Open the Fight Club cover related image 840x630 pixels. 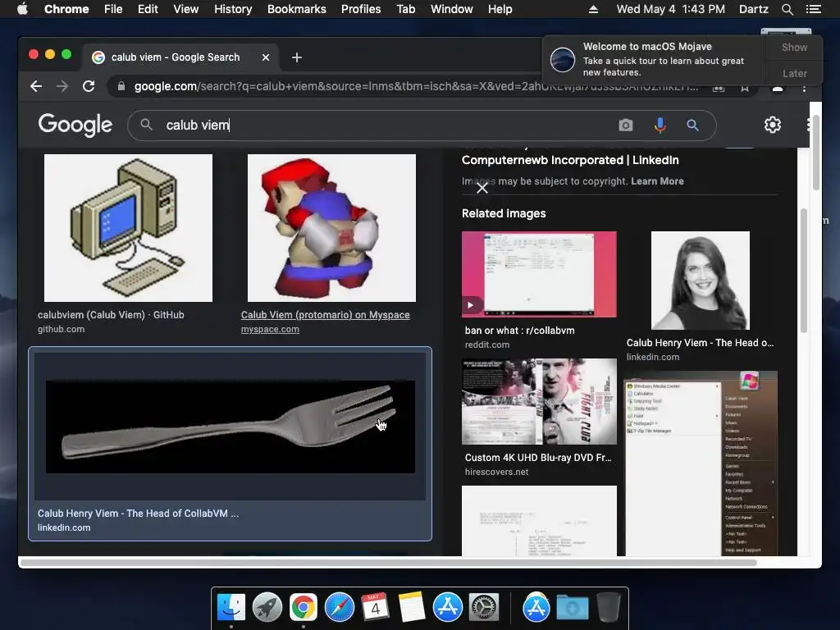click(x=539, y=402)
